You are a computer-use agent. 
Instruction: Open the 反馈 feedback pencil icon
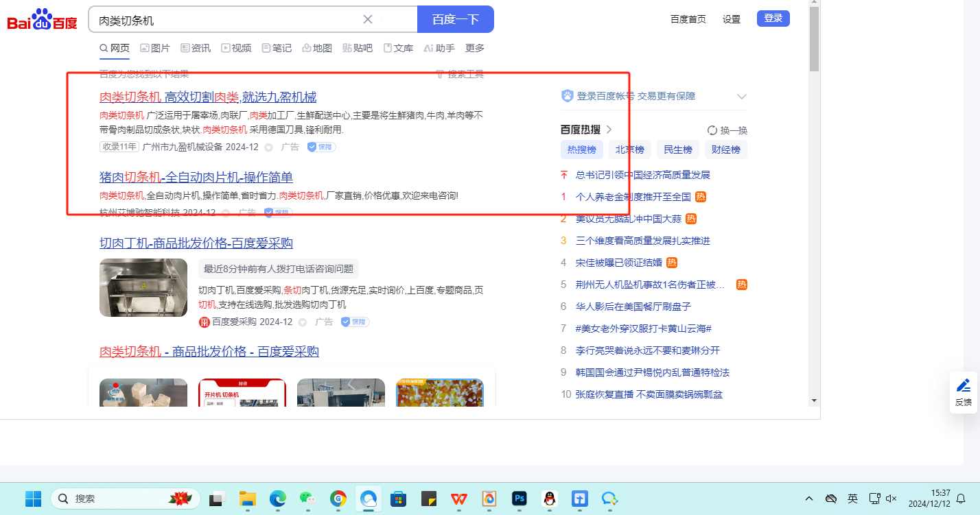pyautogui.click(x=964, y=385)
